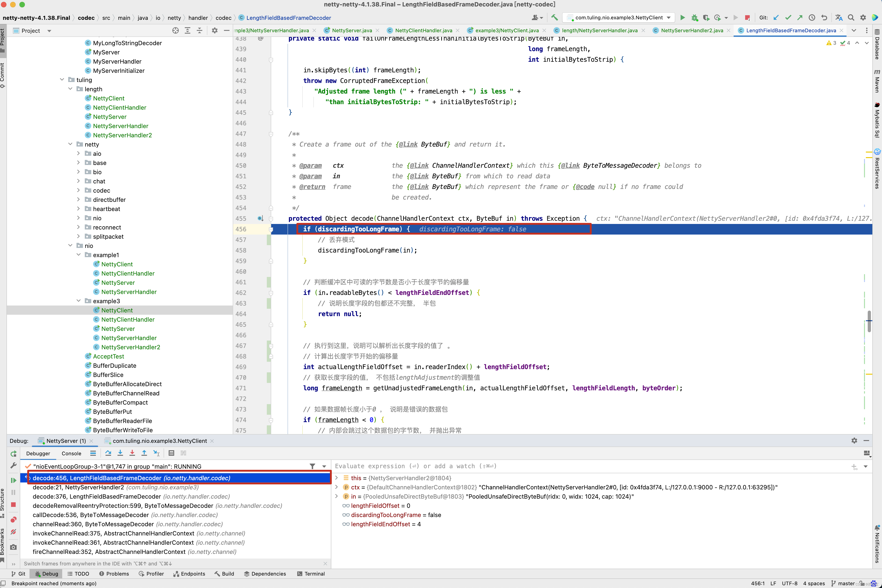Click the Step Into debug icon
The image size is (882, 588).
click(120, 453)
